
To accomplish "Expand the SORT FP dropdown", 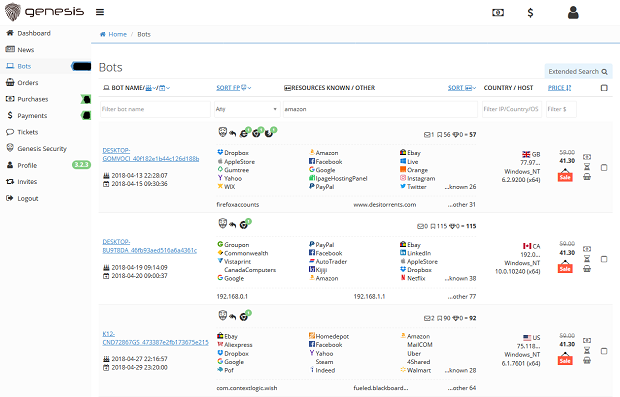I will point(234,88).
